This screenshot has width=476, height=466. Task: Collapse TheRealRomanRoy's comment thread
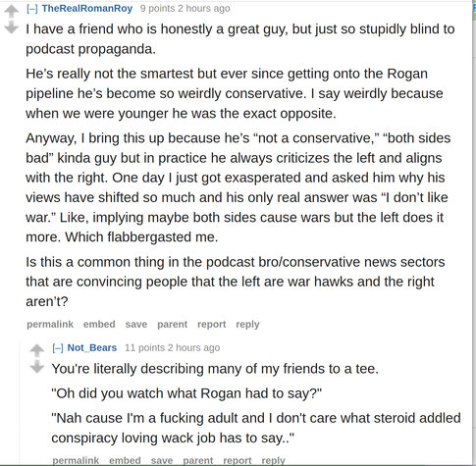[x=32, y=9]
